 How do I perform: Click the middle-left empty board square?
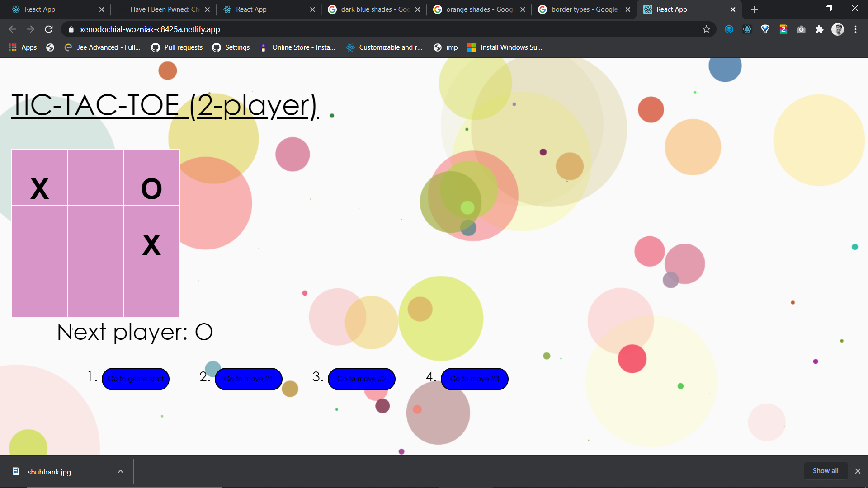click(39, 233)
